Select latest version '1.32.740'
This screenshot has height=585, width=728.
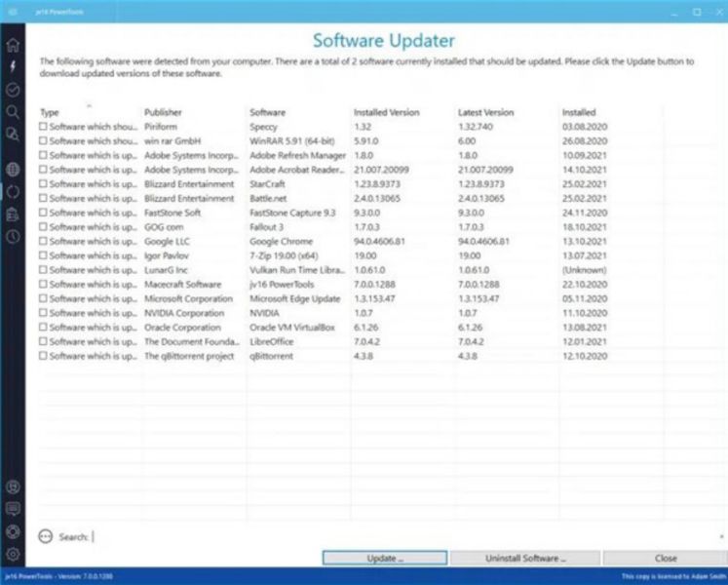pyautogui.click(x=476, y=127)
